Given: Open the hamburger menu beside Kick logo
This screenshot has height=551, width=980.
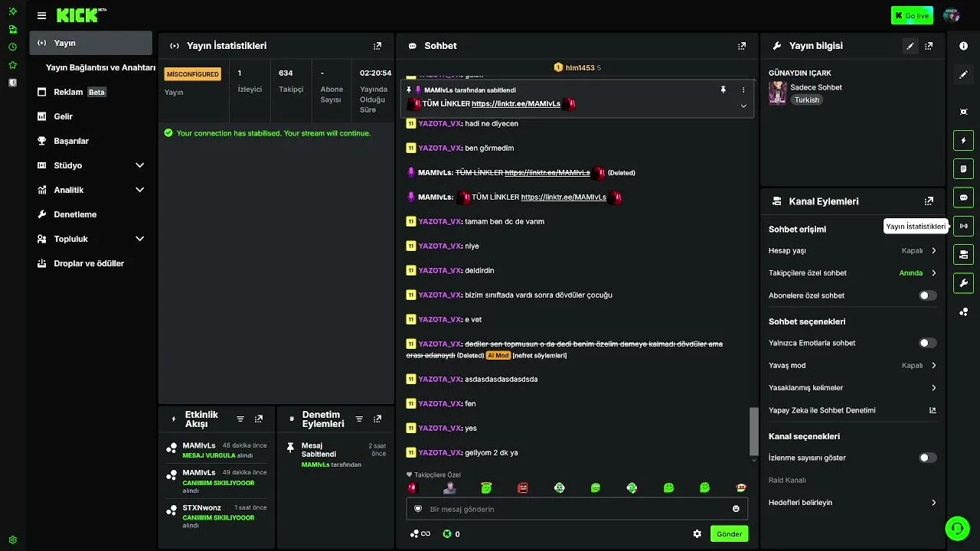Looking at the screenshot, I should coord(41,15).
